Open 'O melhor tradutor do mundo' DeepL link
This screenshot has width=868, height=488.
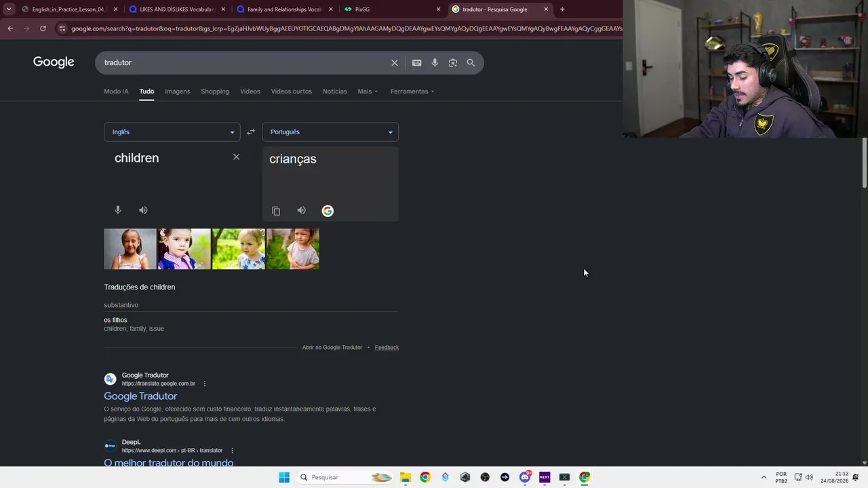[169, 463]
